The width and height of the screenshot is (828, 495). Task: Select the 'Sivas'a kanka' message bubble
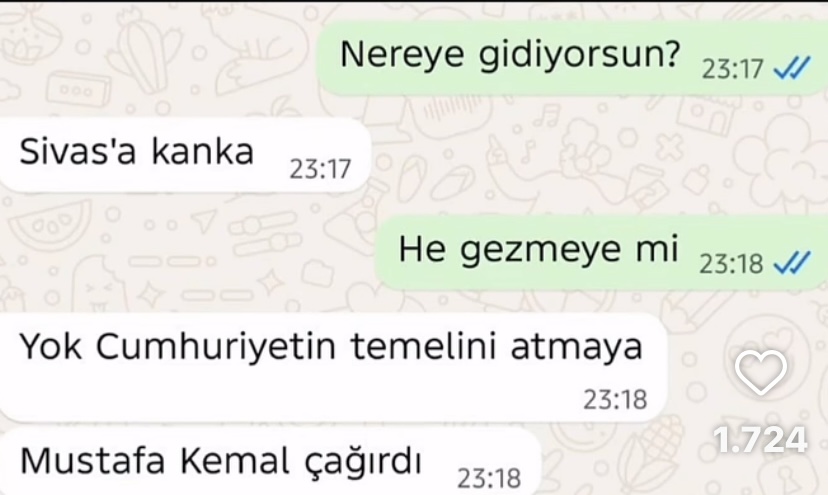point(185,154)
